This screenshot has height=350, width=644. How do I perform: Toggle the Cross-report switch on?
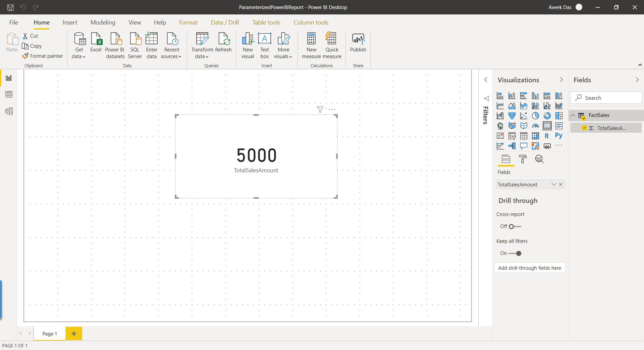515,226
